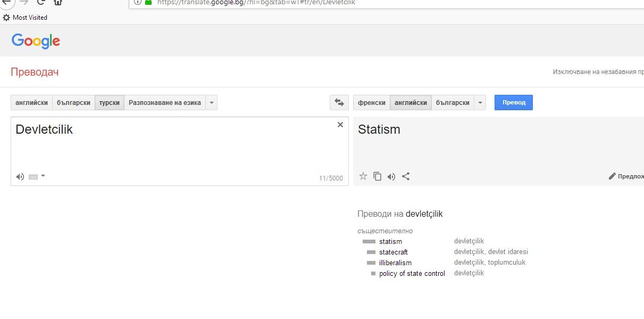
Task: Choose the illiberalism translation entry
Action: pyautogui.click(x=395, y=263)
